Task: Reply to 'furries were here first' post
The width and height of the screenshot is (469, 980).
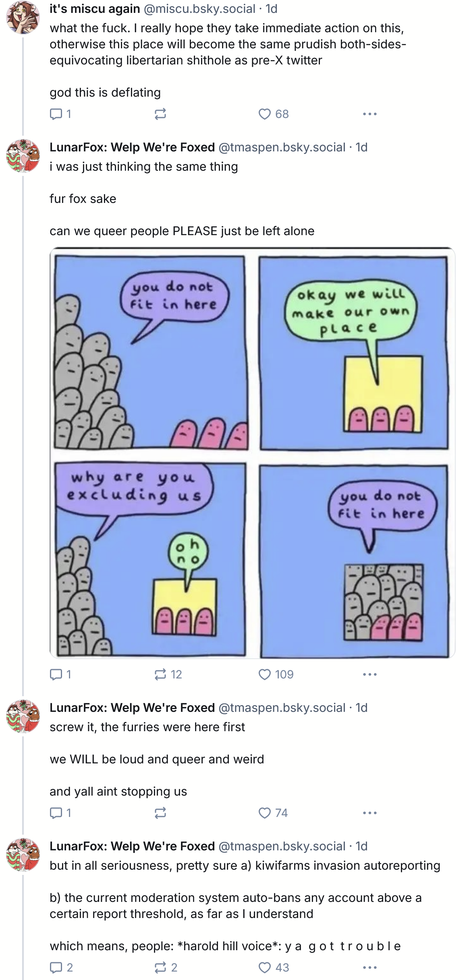Action: [55, 813]
